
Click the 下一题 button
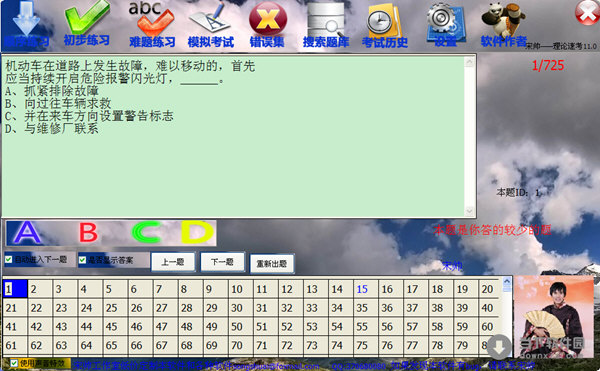[x=222, y=262]
